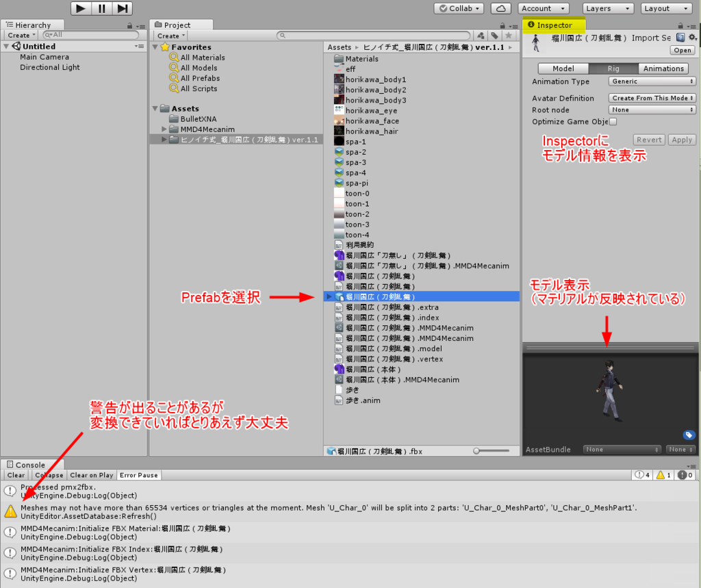The height and width of the screenshot is (588, 701).
Task: Open the Account dropdown
Action: click(543, 8)
